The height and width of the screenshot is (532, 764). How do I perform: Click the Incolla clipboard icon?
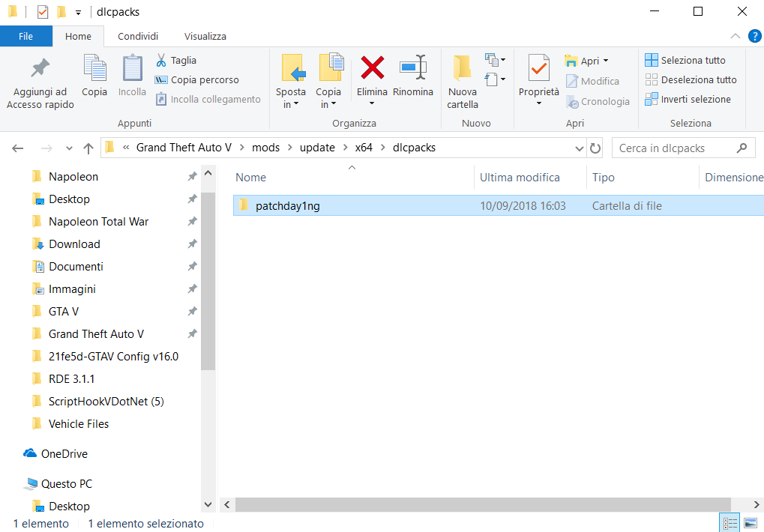[x=132, y=76]
